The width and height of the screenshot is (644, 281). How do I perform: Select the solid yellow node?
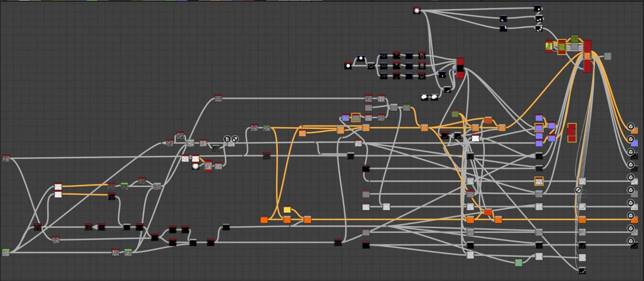pyautogui.click(x=287, y=209)
